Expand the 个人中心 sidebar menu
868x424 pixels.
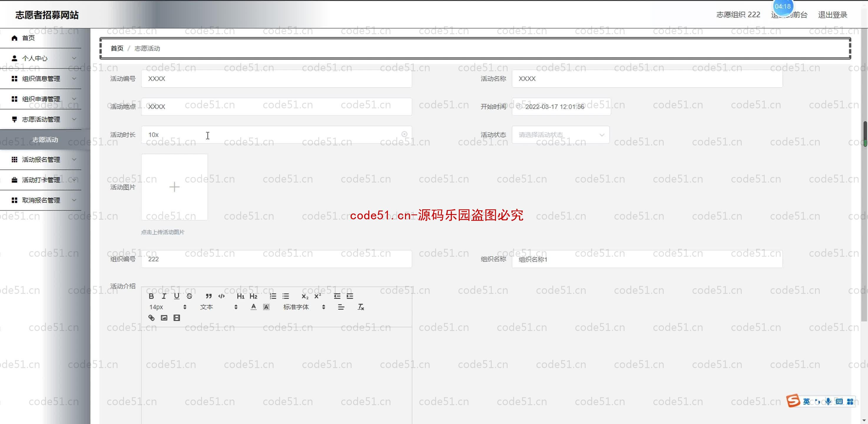(40, 58)
